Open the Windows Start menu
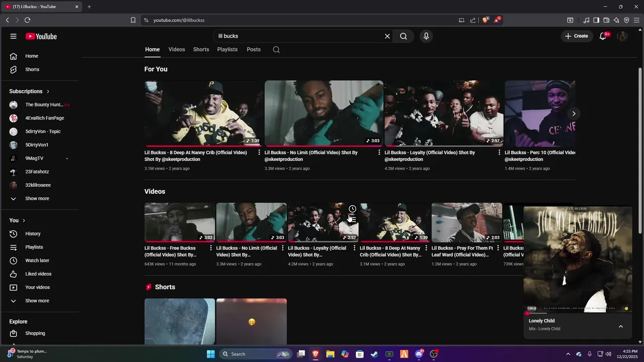 211,354
